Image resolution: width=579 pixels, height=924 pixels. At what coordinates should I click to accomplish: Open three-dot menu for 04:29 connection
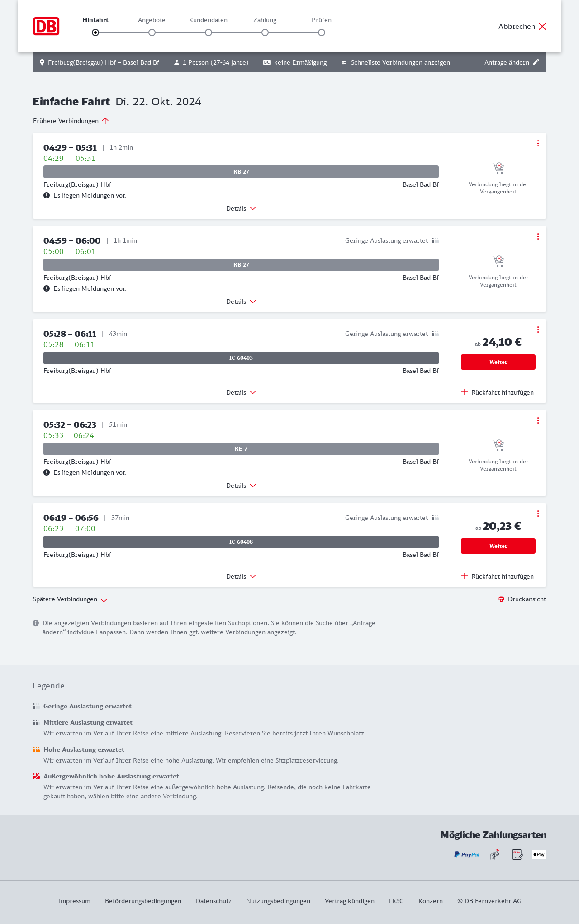pyautogui.click(x=538, y=143)
